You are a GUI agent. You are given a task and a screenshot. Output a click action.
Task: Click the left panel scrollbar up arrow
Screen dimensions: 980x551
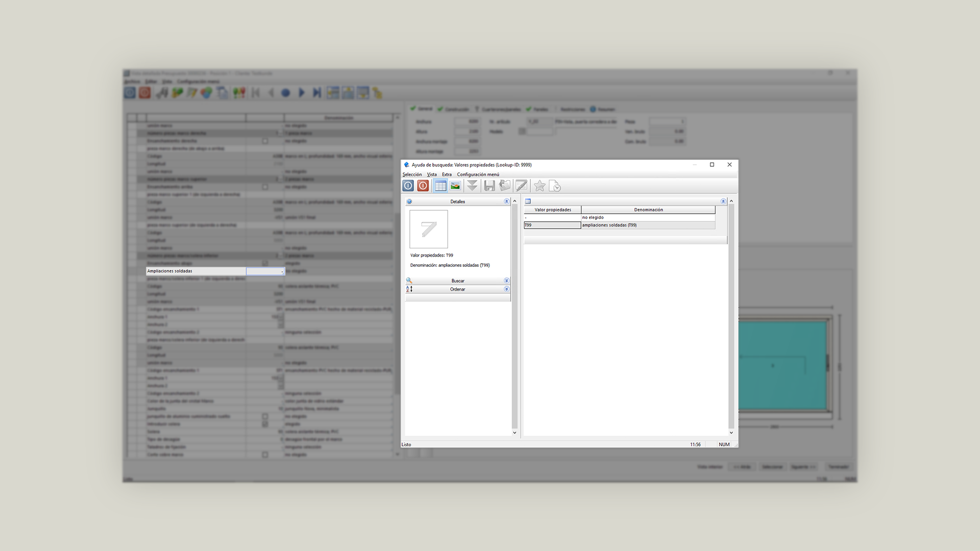point(514,201)
